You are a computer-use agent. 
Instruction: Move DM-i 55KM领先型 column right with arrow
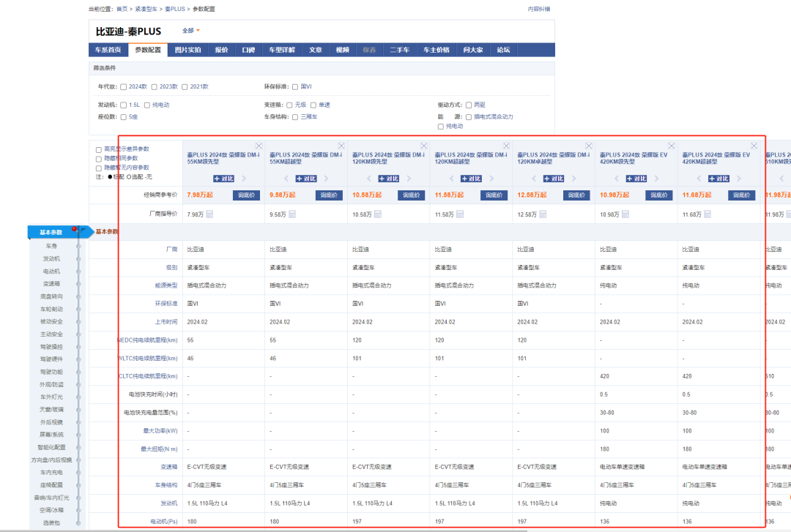pos(244,179)
